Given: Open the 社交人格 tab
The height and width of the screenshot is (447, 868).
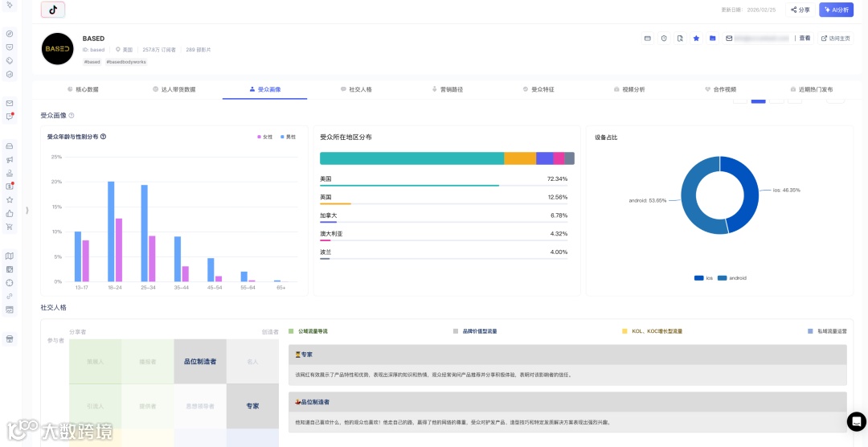Looking at the screenshot, I should pos(356,89).
